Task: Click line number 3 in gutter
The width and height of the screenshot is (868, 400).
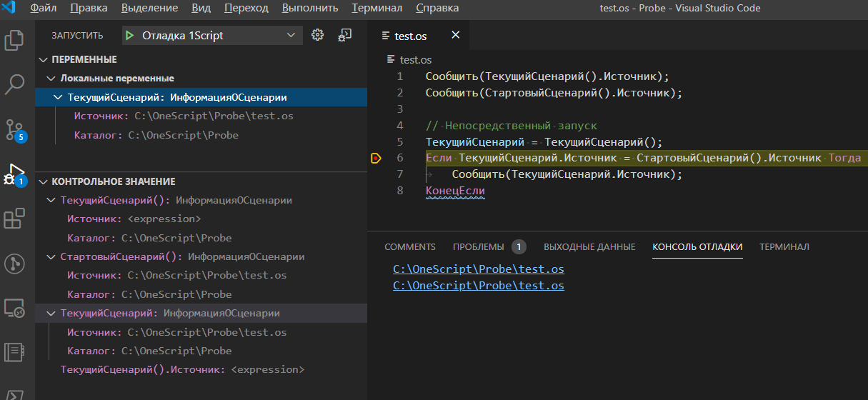Action: pyautogui.click(x=400, y=109)
